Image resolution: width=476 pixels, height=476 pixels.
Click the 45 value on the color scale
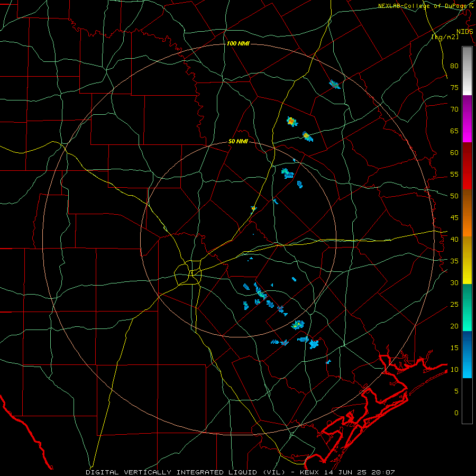click(454, 218)
